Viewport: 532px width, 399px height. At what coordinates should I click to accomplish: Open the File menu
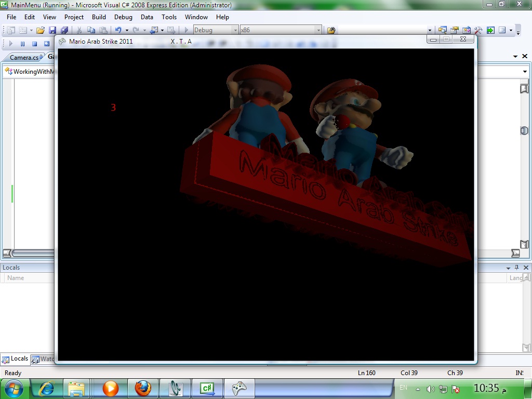(11, 17)
